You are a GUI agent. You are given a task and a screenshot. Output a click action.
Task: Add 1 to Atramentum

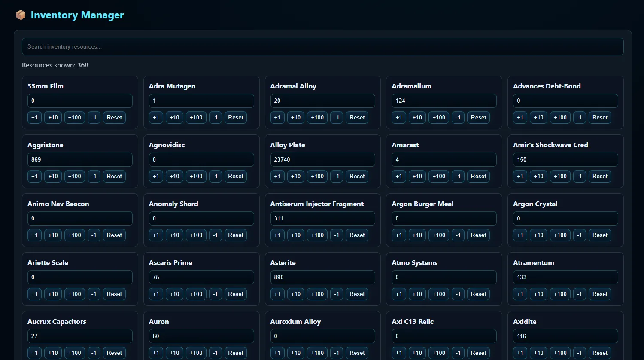coord(520,294)
